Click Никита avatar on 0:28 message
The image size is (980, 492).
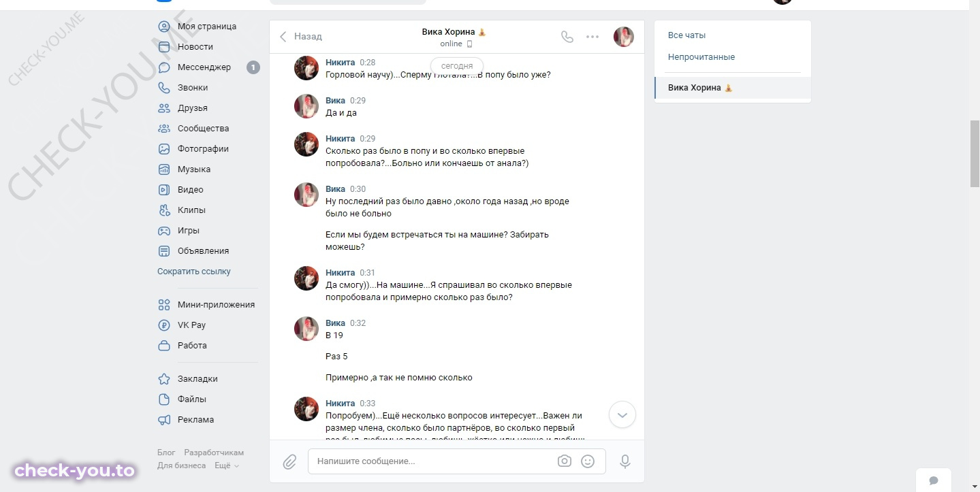(x=306, y=69)
